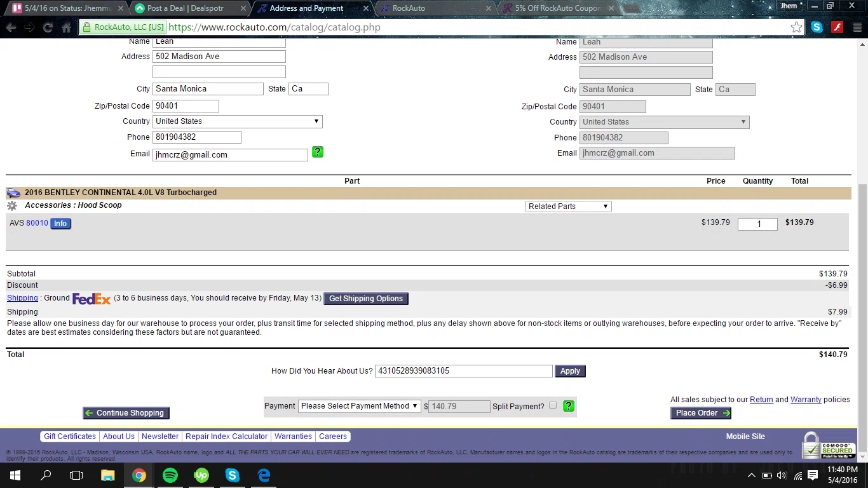
Task: Open the Warranty policy link
Action: tap(806, 400)
